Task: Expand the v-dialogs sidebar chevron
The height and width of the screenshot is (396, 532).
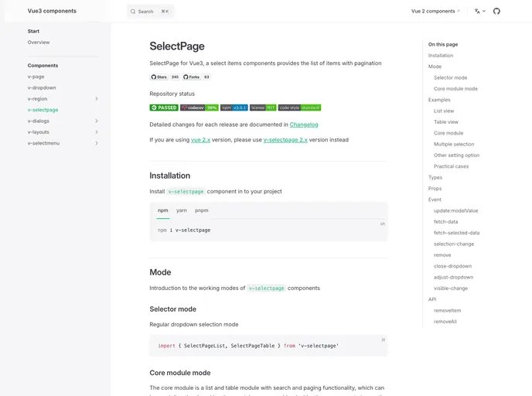Action: pyautogui.click(x=97, y=121)
